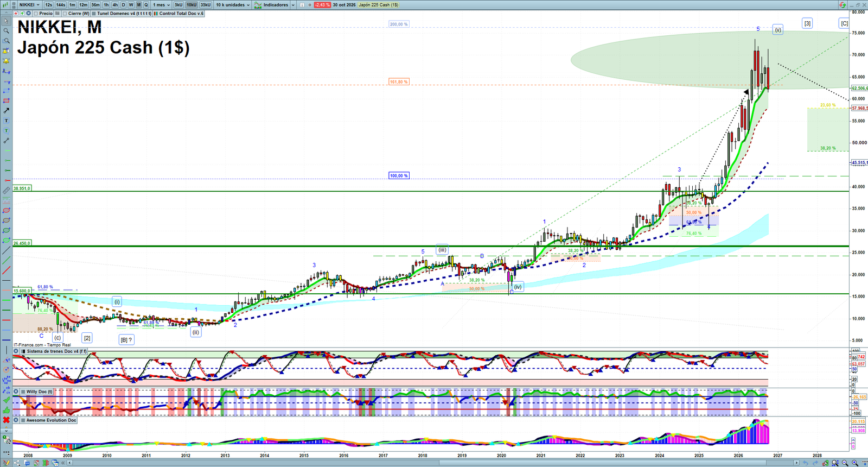Close the Sistema de trenes Doc panel

pyautogui.click(x=16, y=351)
